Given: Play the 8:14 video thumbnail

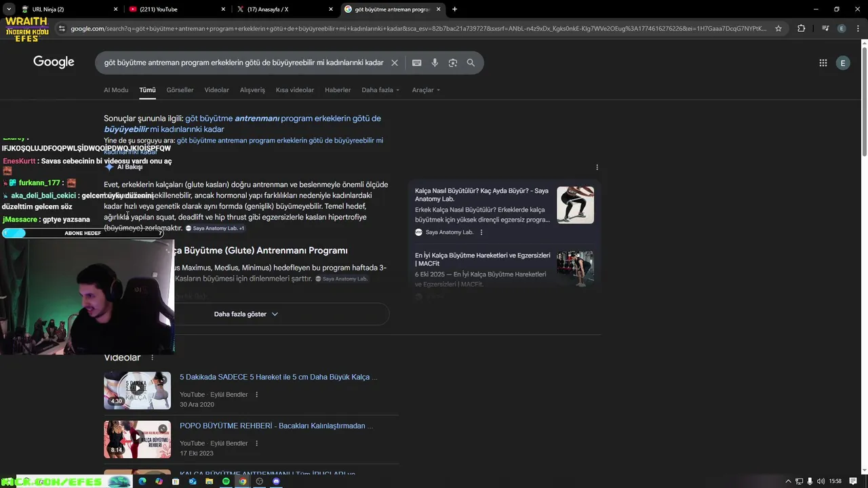Looking at the screenshot, I should coord(137,439).
